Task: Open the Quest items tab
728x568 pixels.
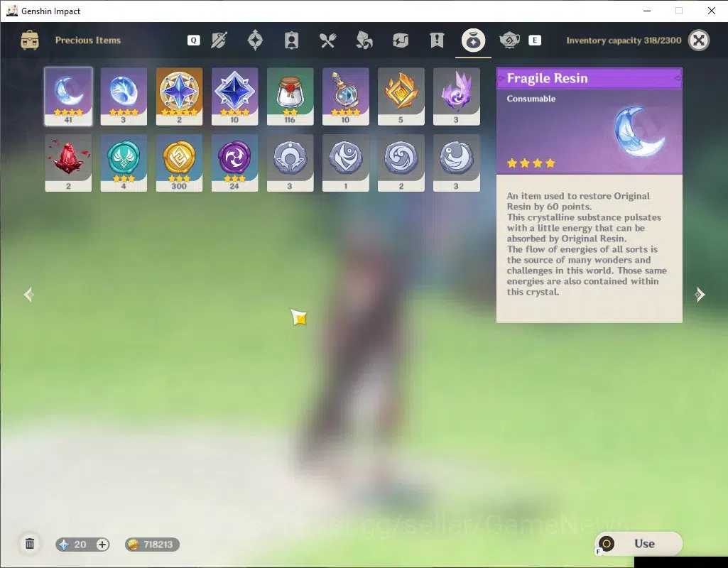Action: click(x=437, y=40)
